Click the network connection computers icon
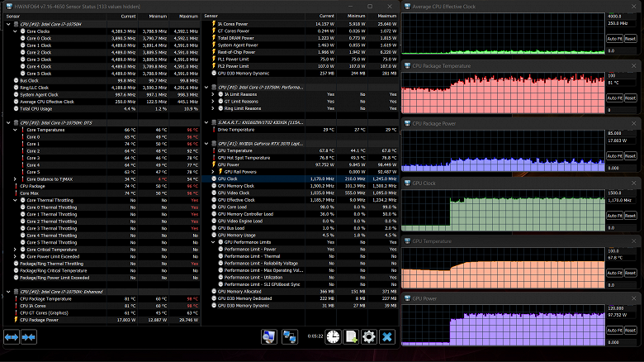Viewport: 644px width, 362px height. pos(290,336)
